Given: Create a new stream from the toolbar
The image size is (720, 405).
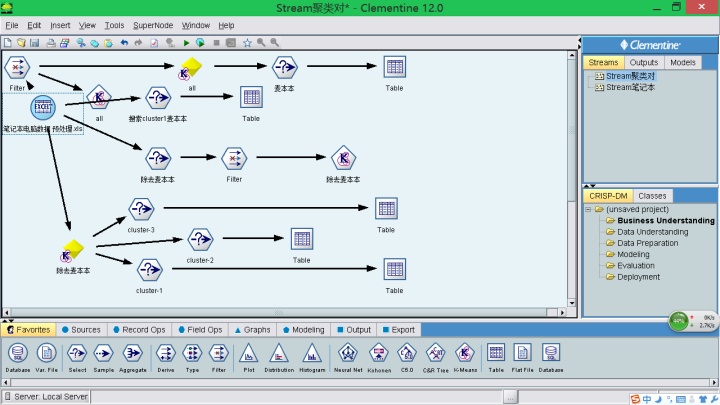Looking at the screenshot, I should pyautogui.click(x=8, y=43).
